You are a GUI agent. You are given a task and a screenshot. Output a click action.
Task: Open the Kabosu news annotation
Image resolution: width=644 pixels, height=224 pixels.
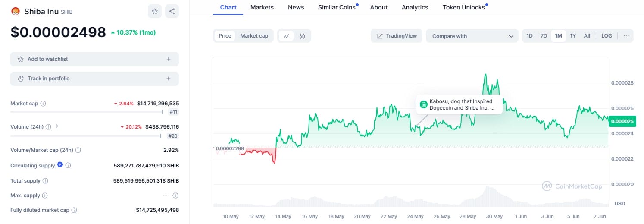459,104
